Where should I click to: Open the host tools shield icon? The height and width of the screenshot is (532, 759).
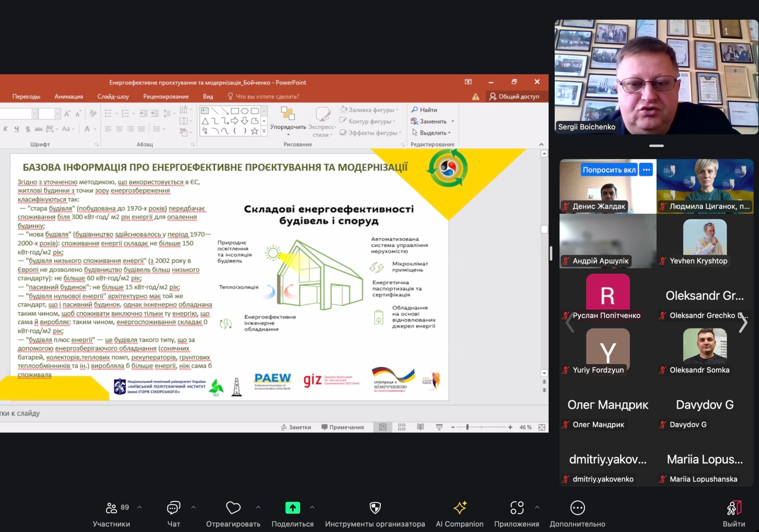click(x=375, y=508)
